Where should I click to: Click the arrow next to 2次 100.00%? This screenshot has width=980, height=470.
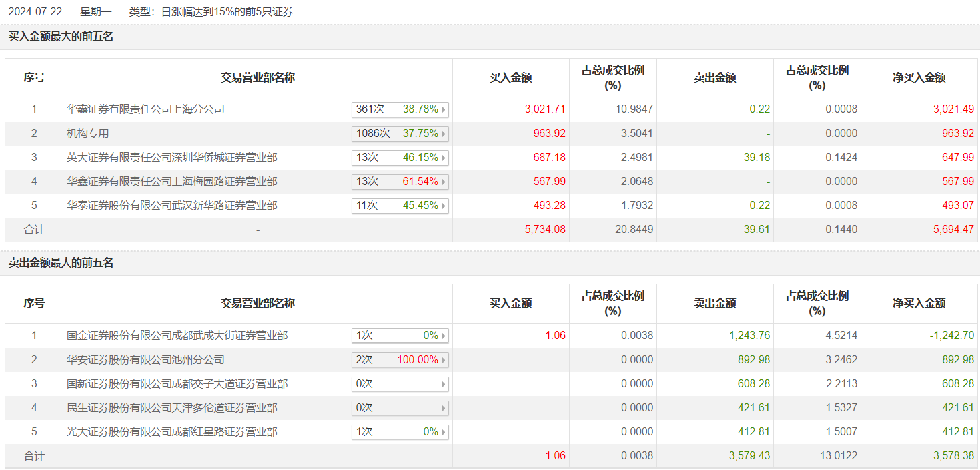444,360
